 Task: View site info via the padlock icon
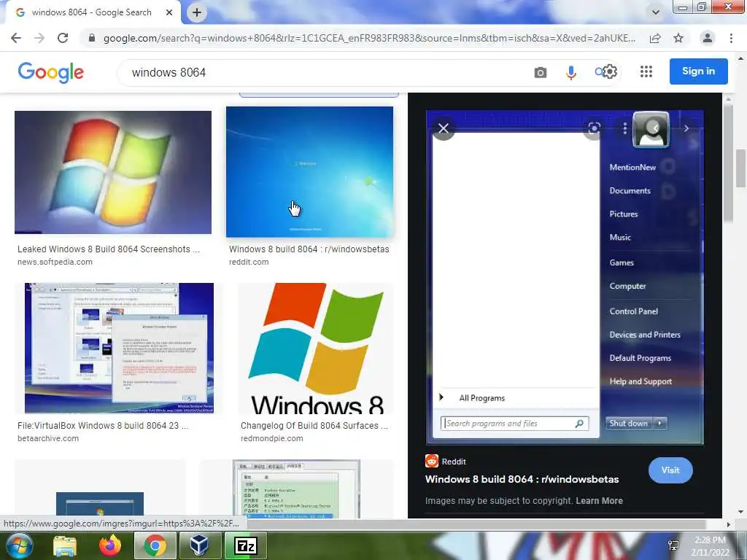click(91, 38)
